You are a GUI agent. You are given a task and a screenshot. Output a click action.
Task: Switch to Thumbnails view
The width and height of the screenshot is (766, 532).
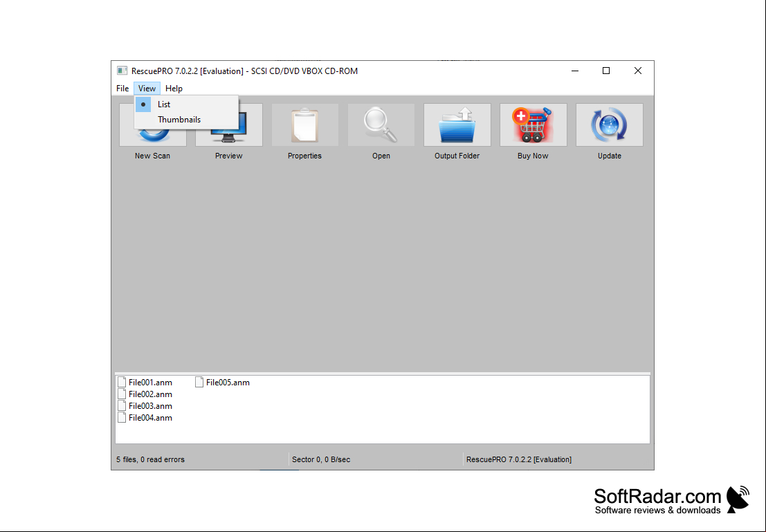click(186, 119)
